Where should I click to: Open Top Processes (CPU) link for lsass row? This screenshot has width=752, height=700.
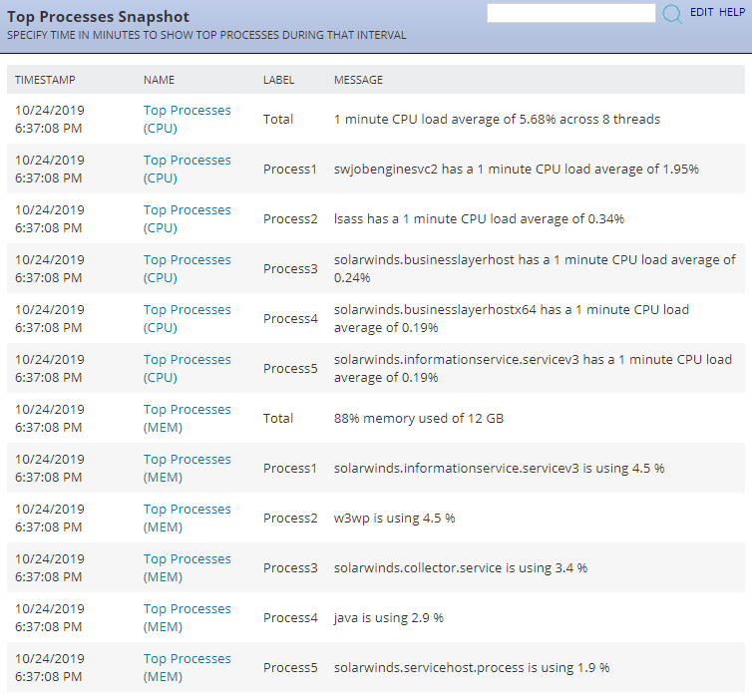188,218
